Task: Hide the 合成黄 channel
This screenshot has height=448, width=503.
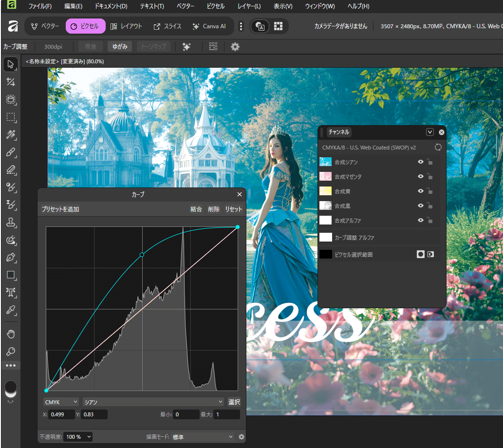Action: click(421, 191)
